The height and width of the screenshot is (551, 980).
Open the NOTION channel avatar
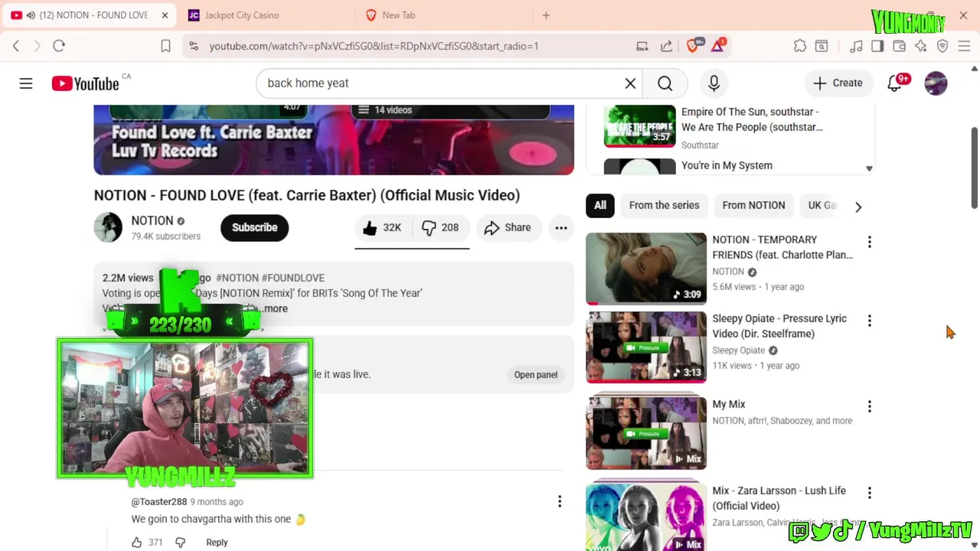point(108,227)
